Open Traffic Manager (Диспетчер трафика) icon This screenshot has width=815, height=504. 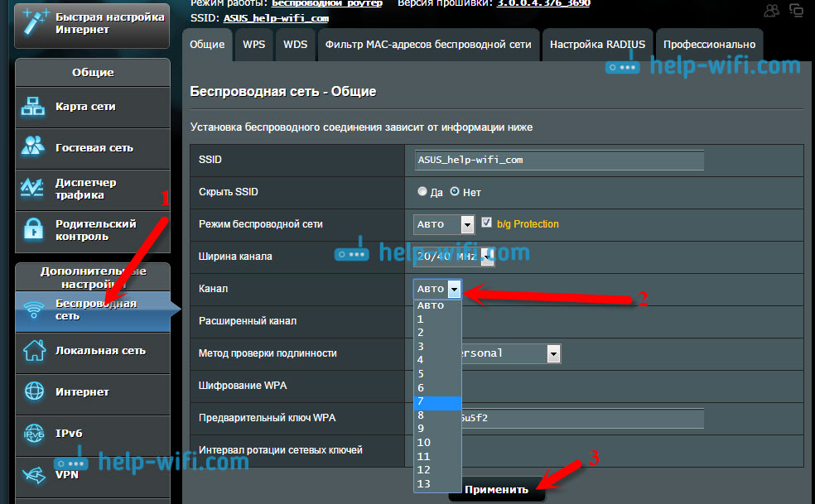[34, 189]
